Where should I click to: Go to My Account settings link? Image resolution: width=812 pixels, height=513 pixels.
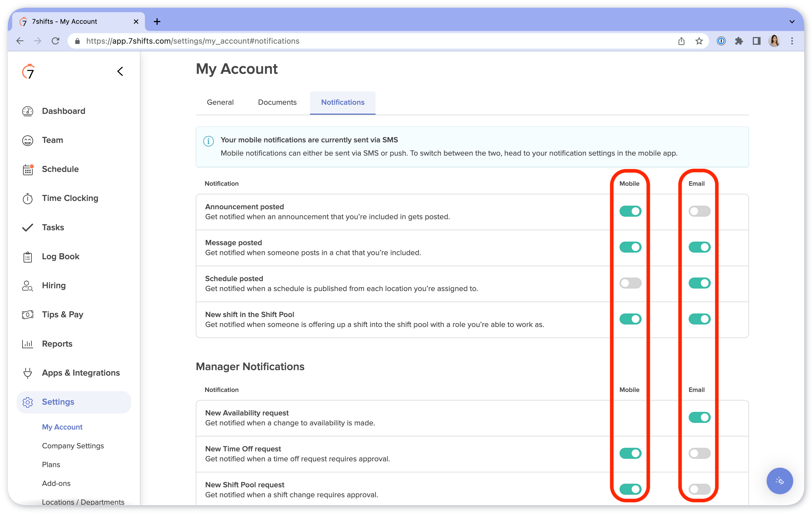(62, 427)
